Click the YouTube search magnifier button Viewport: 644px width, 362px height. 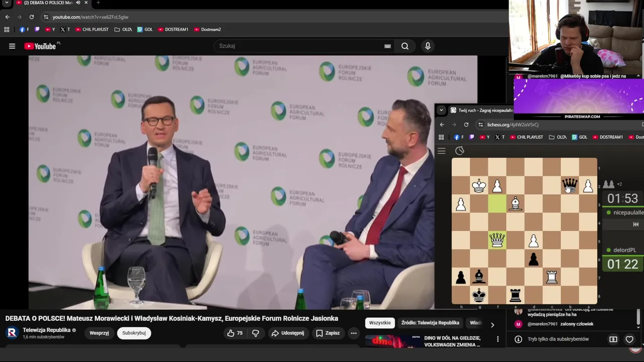tap(405, 46)
